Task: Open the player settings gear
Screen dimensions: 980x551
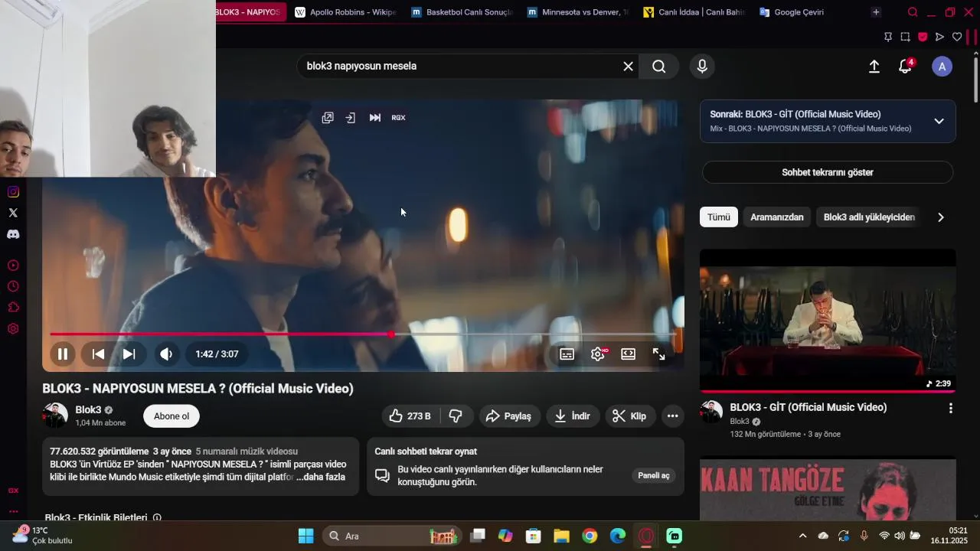Action: click(x=598, y=354)
